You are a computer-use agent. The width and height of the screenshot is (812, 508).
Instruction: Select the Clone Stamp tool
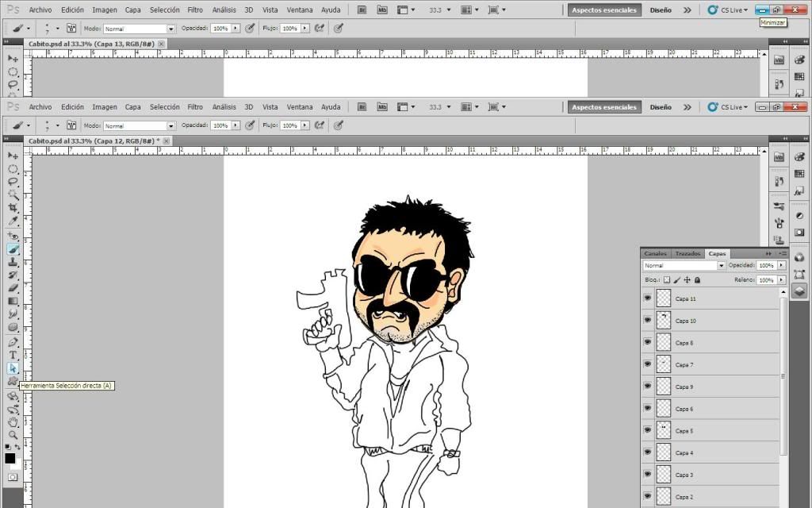tap(13, 262)
